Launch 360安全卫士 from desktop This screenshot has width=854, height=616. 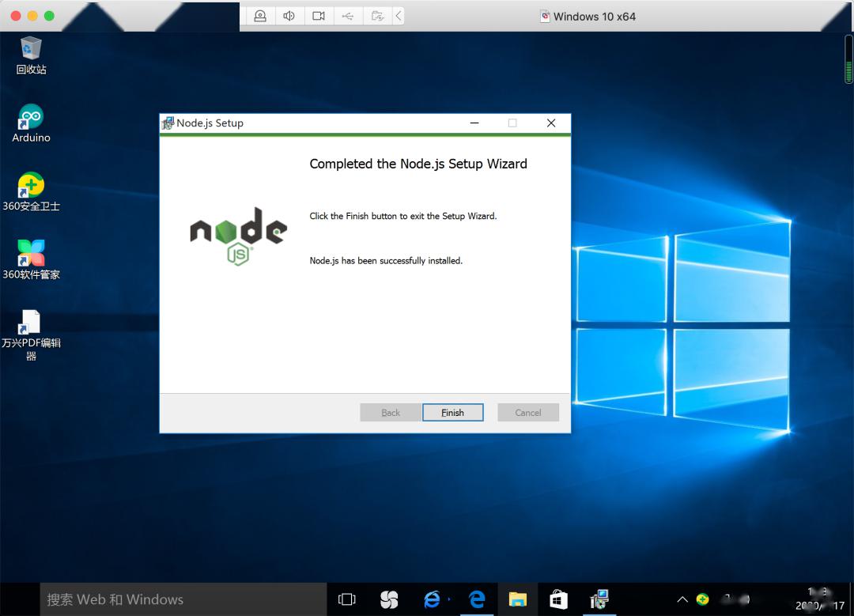pyautogui.click(x=31, y=186)
